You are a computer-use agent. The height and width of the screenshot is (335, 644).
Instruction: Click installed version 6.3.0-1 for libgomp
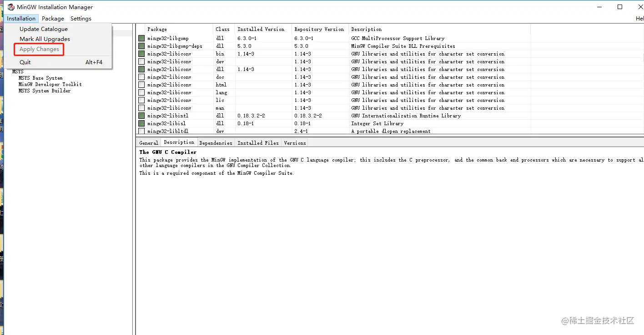tap(247, 38)
